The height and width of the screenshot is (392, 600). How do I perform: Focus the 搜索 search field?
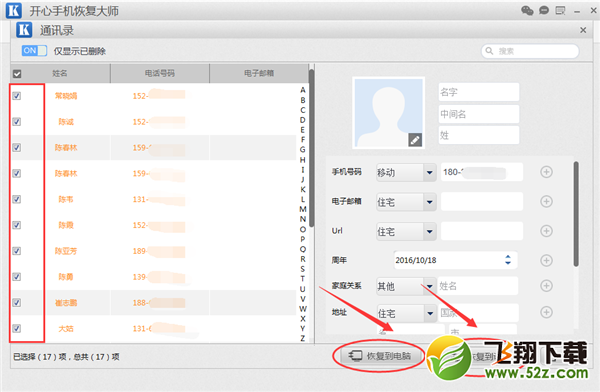(x=530, y=51)
